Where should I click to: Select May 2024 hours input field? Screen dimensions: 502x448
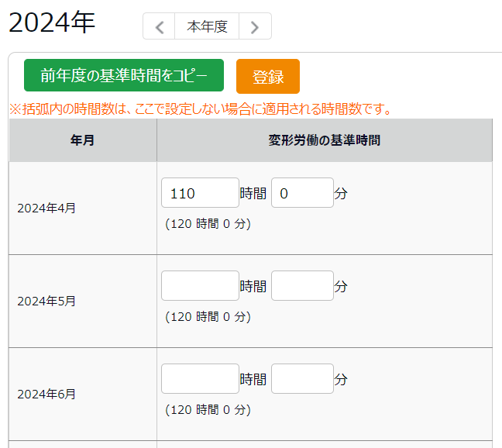pos(200,286)
